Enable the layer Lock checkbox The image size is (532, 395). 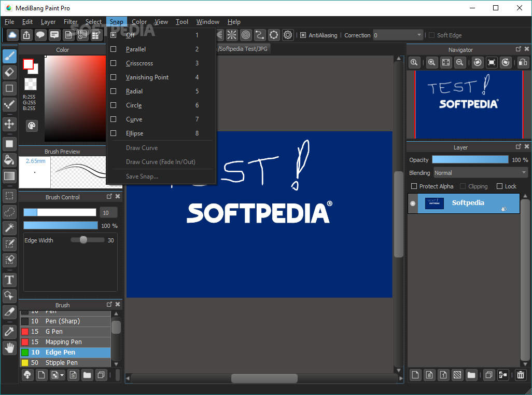499,186
